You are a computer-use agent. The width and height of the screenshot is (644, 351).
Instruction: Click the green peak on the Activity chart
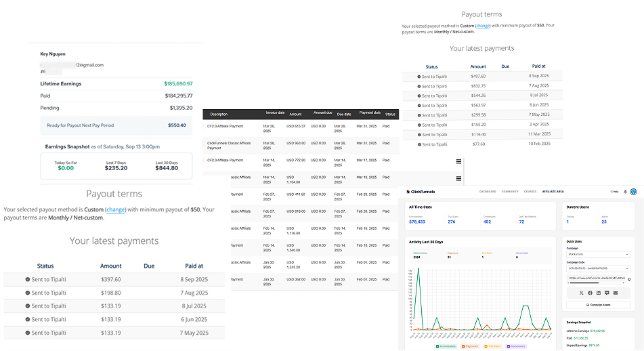click(418, 270)
